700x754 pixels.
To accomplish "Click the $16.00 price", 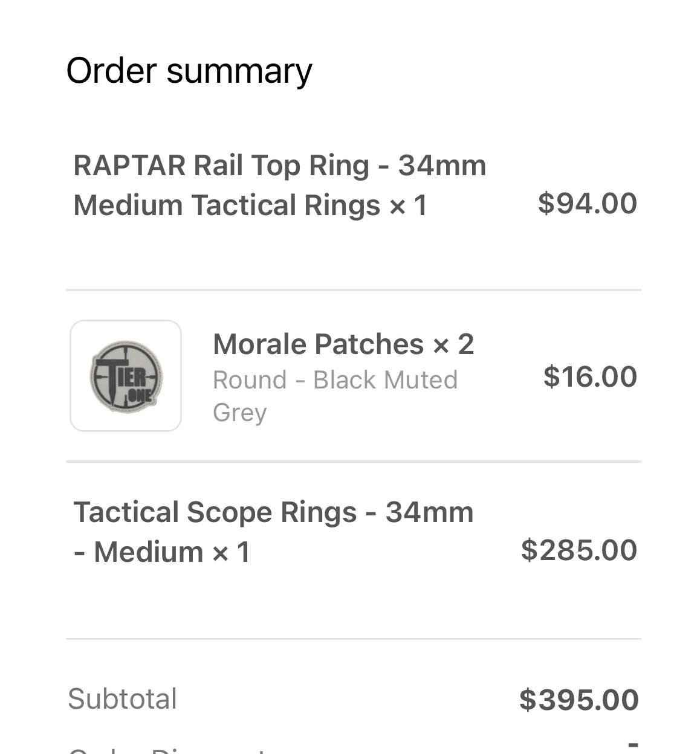I will [589, 376].
